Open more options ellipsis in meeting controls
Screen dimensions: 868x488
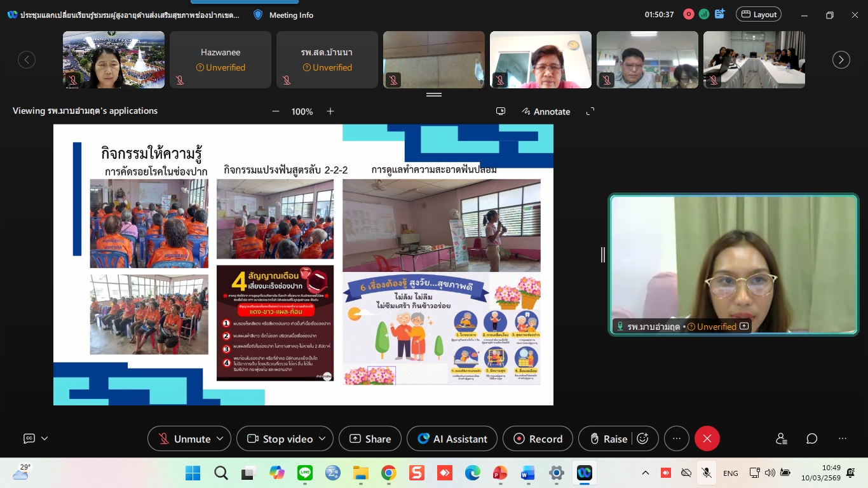677,438
